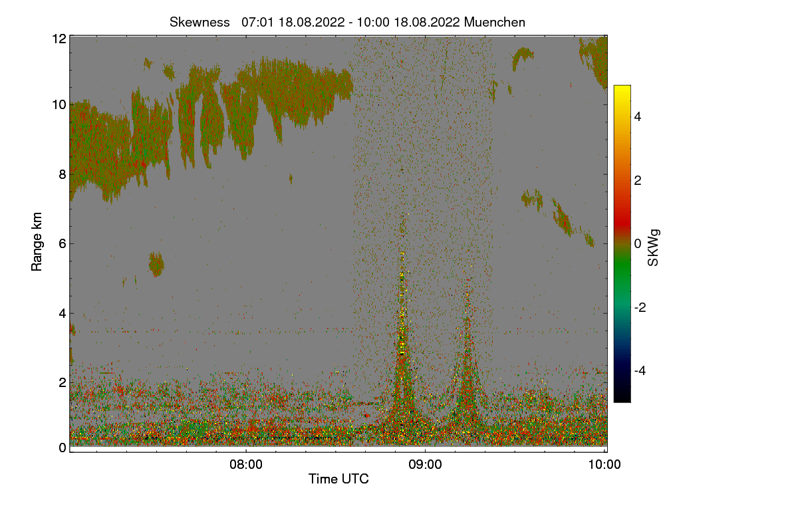Click the "SKWg" colorbar label
The width and height of the screenshot is (798, 532).
654,249
